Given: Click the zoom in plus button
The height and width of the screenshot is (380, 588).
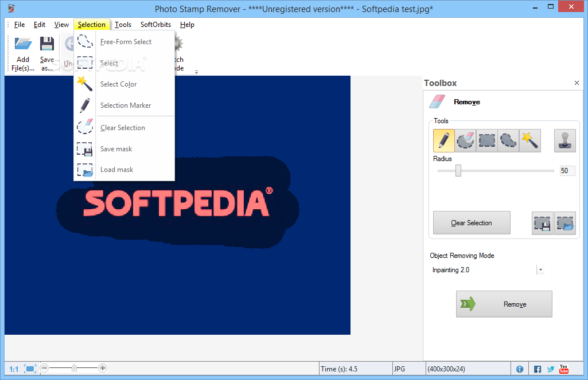Looking at the screenshot, I should (x=103, y=368).
